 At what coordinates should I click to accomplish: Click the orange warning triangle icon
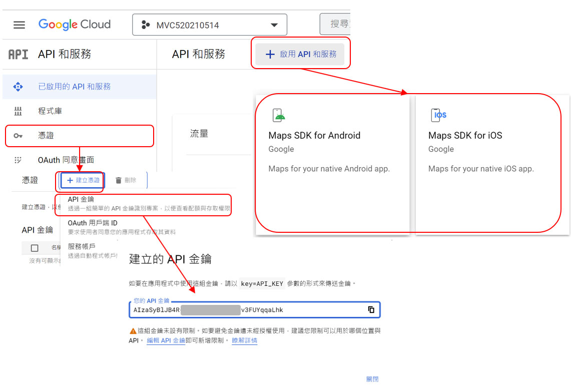pos(133,331)
